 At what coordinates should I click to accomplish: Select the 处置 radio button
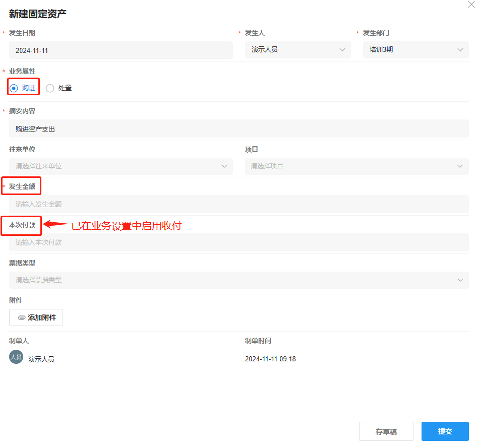tap(50, 88)
